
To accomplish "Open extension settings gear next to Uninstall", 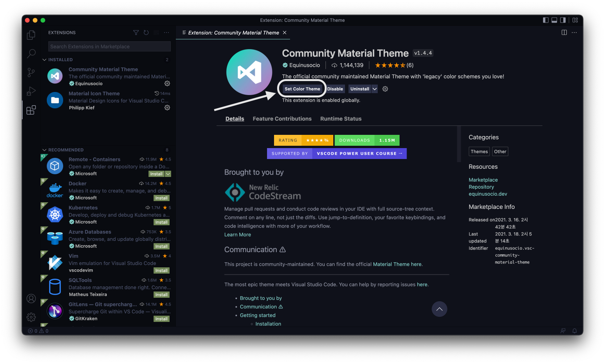I will (x=385, y=89).
